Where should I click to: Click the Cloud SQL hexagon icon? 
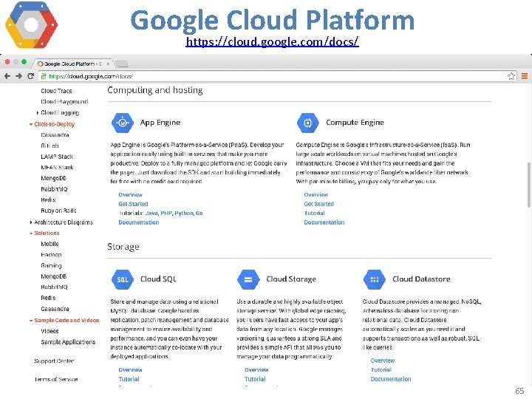(x=123, y=279)
